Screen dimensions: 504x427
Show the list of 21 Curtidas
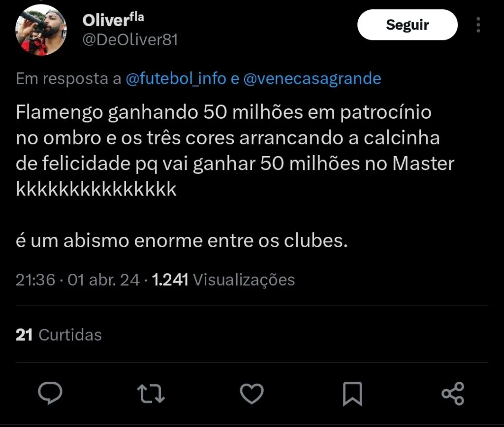point(59,335)
